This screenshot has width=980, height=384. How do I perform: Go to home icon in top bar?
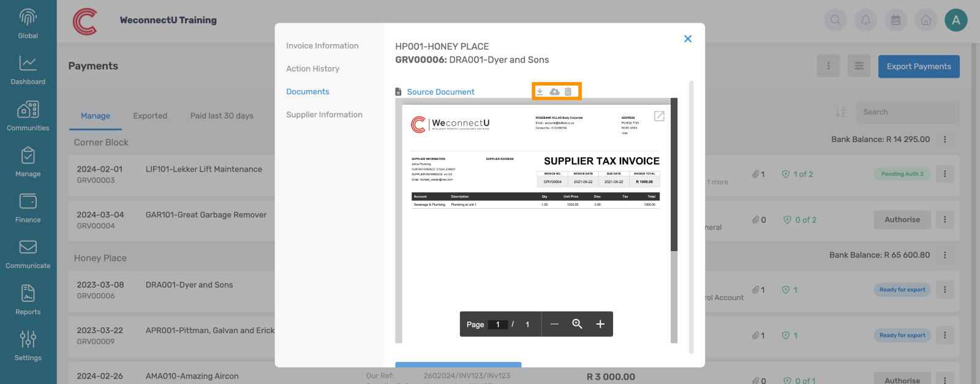click(926, 20)
